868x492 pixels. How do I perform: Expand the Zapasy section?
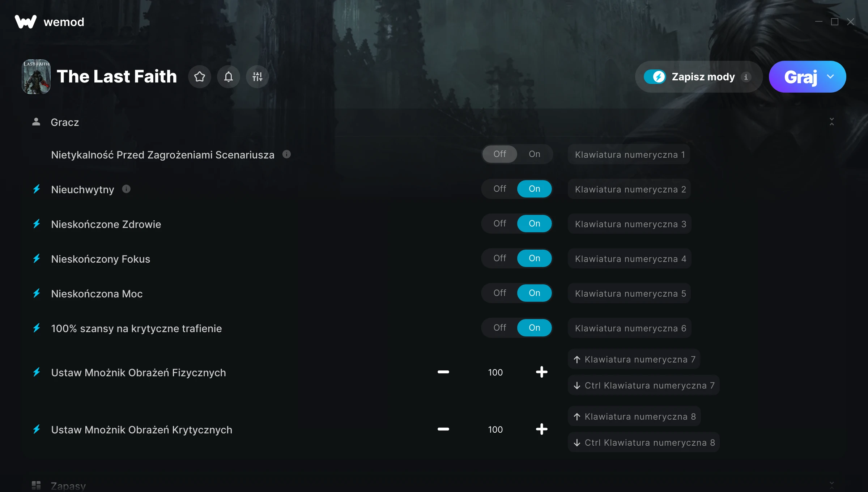tap(832, 485)
